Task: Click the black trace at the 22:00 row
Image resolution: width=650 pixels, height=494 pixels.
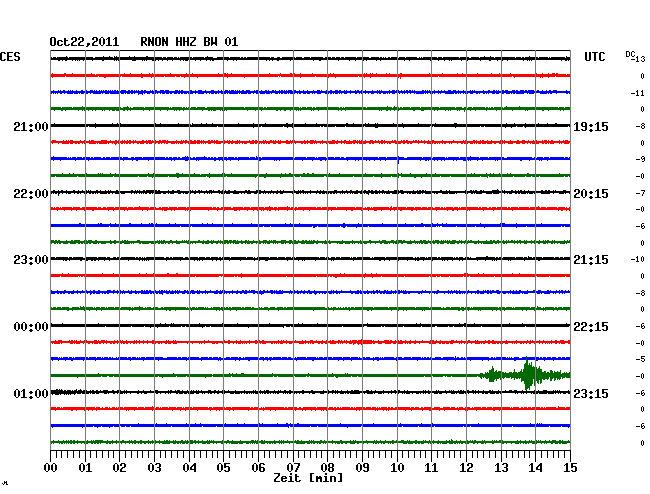Action: 310,192
